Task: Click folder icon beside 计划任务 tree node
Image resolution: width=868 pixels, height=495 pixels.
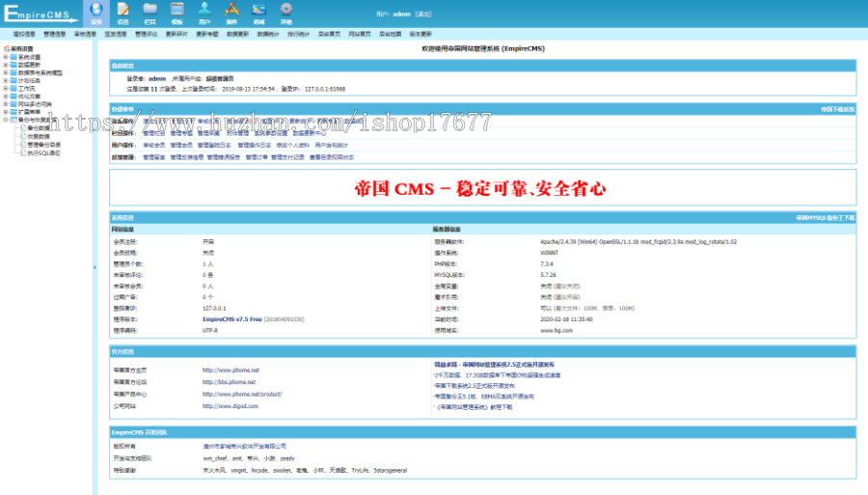Action: (x=14, y=80)
